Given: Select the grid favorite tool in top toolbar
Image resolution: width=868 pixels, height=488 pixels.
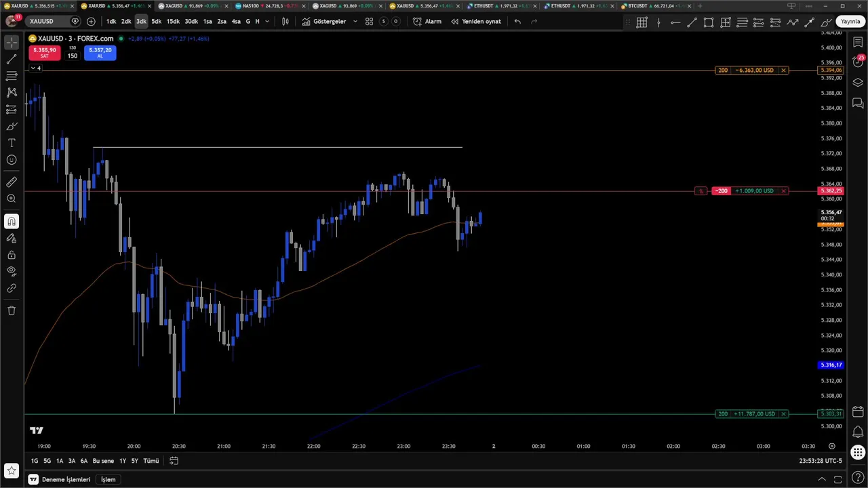Looking at the screenshot, I should (x=642, y=22).
